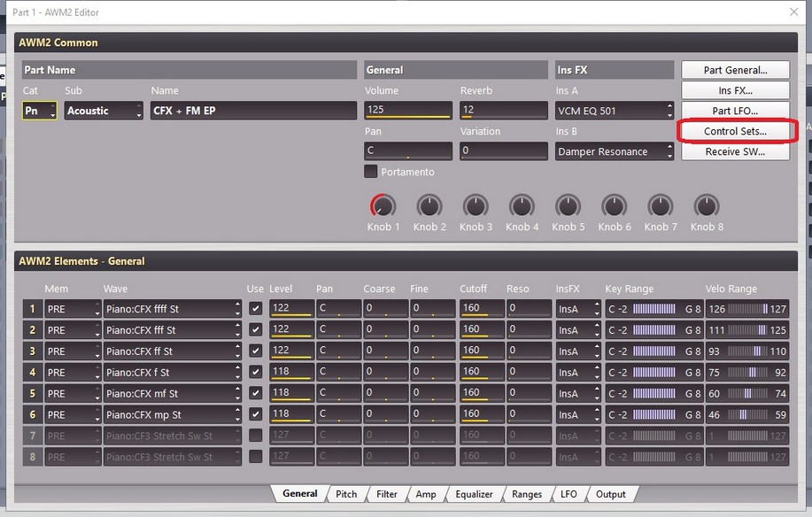Open Wave dropdown Piano:CFX mp St
The height and width of the screenshot is (517, 812).
pos(173,415)
